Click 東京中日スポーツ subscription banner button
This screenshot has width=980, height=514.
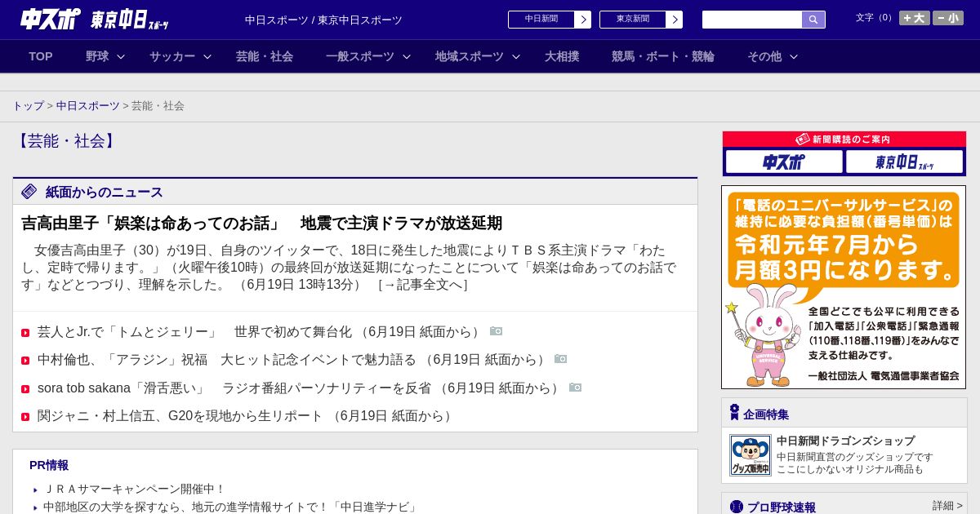pos(904,162)
